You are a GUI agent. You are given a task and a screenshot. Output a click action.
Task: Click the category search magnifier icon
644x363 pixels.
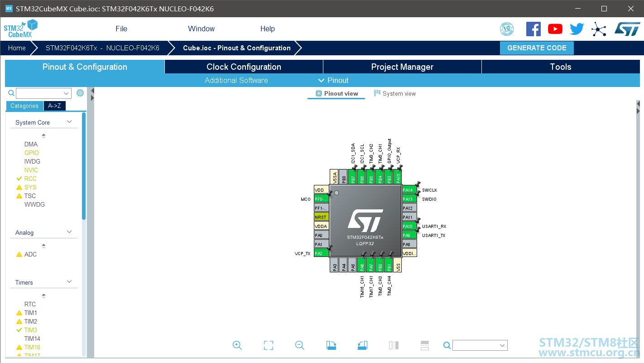click(x=12, y=93)
